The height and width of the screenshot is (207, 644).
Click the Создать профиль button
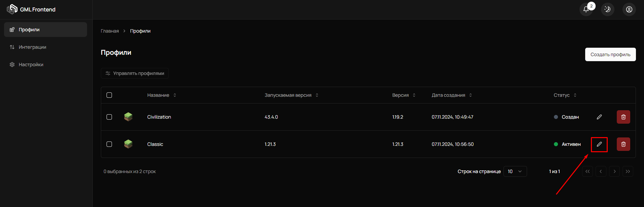(610, 54)
